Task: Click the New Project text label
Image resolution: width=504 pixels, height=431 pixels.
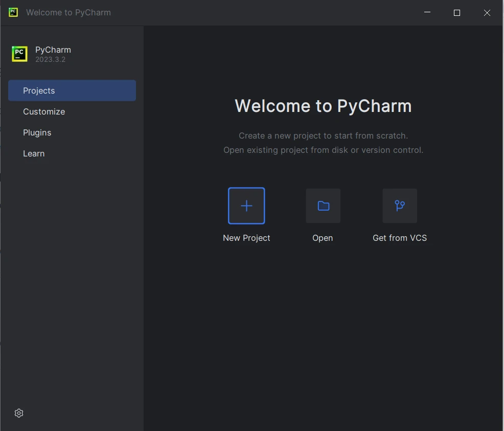Action: (246, 238)
